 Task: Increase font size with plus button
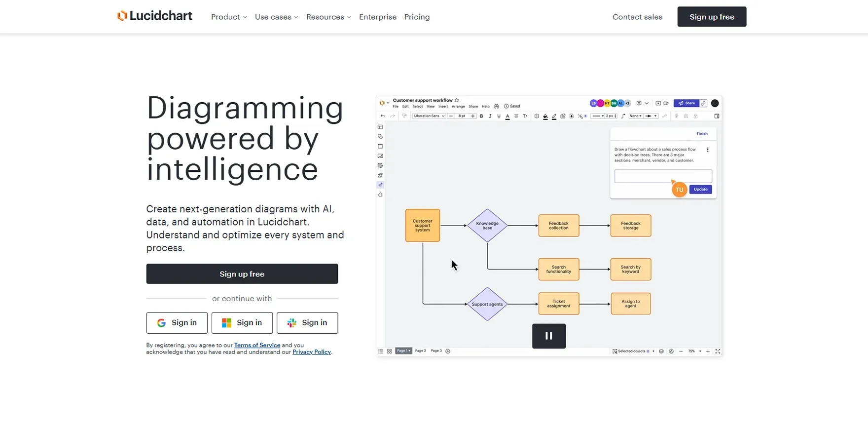473,116
